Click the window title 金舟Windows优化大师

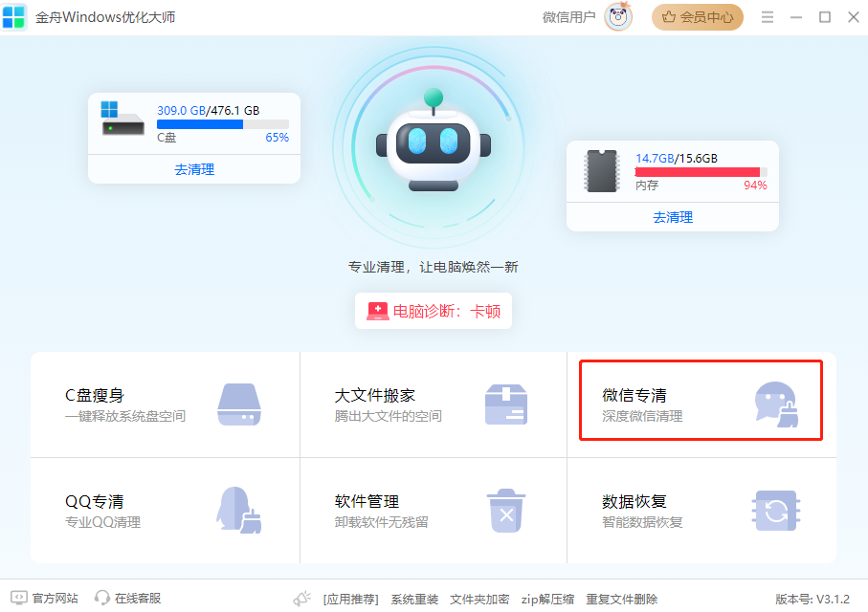tap(105, 17)
